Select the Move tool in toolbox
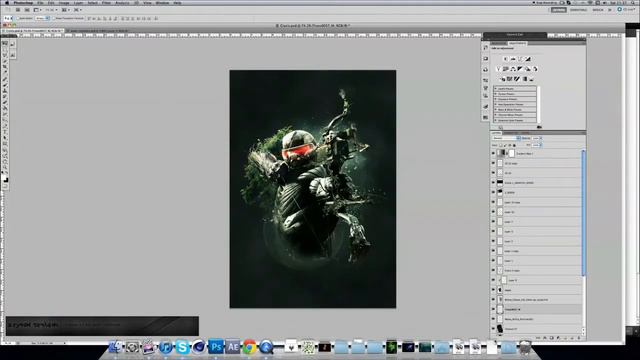This screenshot has width=640, height=360. tap(5, 43)
